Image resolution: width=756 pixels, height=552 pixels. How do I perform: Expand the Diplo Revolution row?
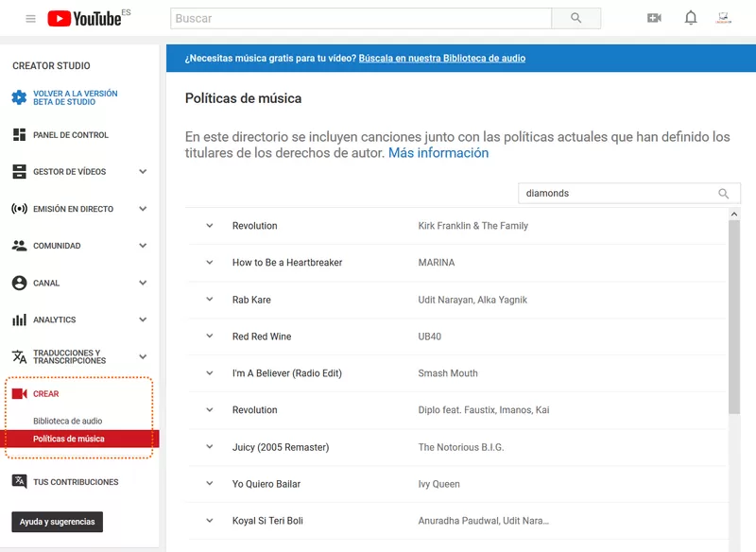coord(210,410)
